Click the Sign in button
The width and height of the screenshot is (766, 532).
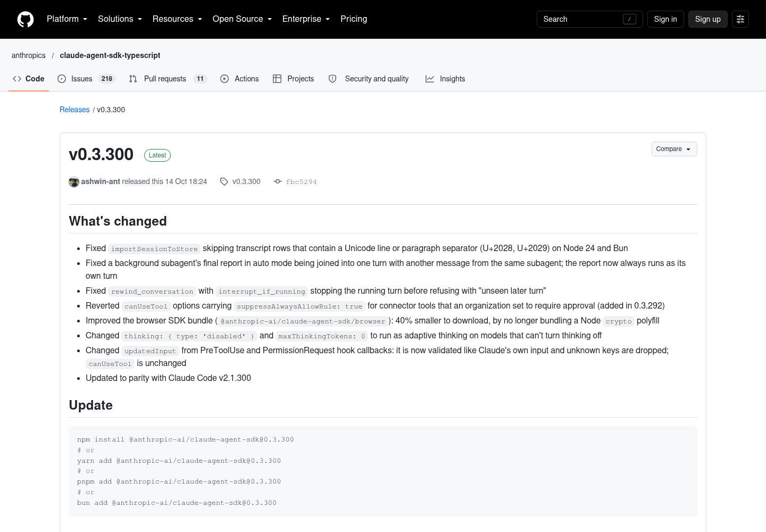[x=665, y=19]
